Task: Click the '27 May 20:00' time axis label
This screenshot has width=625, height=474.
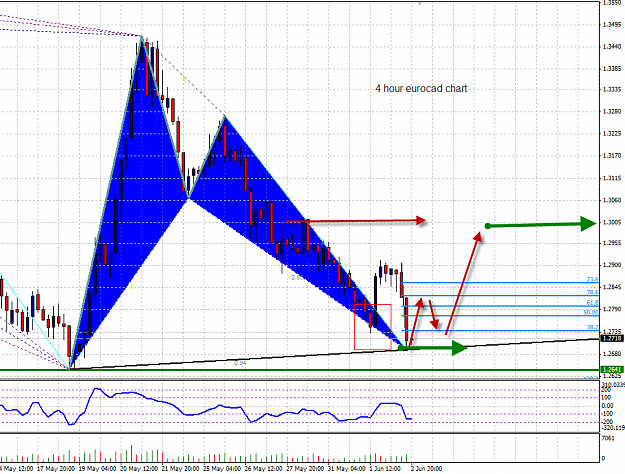Action: (x=305, y=469)
